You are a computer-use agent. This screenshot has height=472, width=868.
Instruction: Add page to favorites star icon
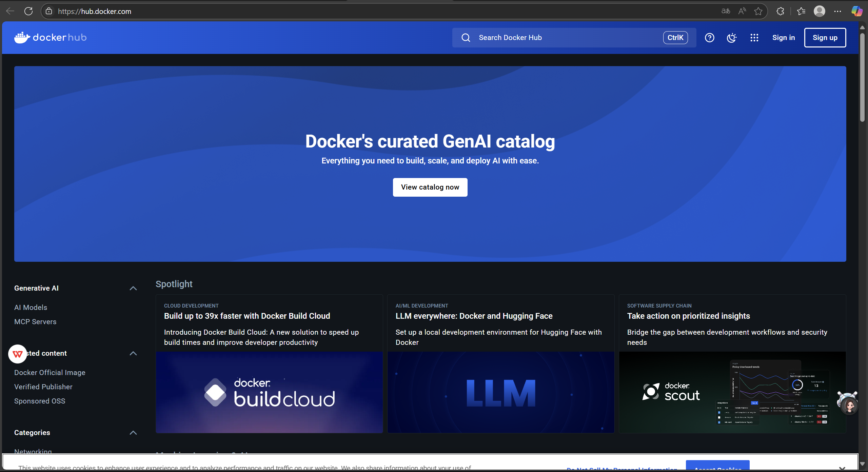point(758,11)
